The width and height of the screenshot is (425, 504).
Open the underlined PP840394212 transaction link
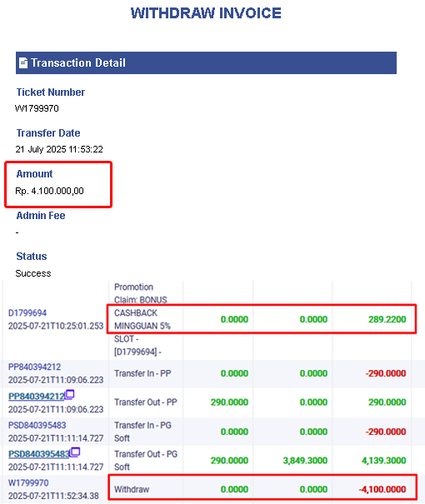click(x=37, y=397)
